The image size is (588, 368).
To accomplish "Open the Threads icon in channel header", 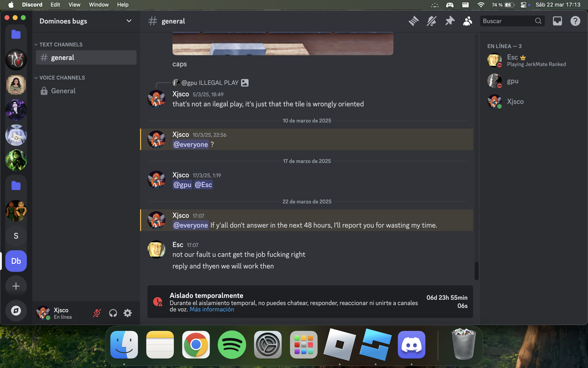I will [x=414, y=21].
